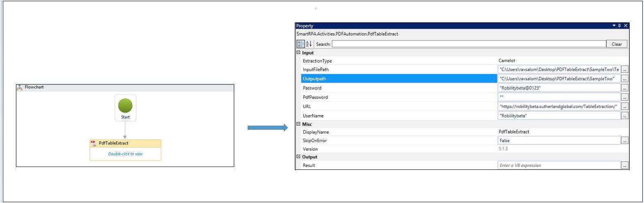Click the alphabetical sort icon

click(x=309, y=44)
